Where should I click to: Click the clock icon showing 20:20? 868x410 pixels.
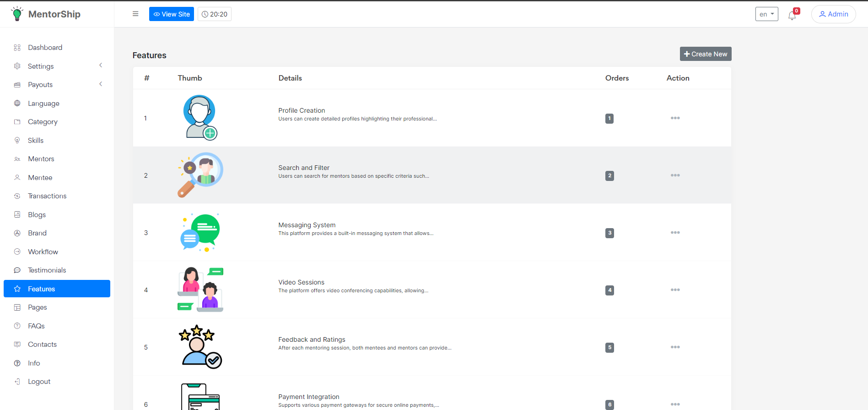pyautogui.click(x=205, y=14)
